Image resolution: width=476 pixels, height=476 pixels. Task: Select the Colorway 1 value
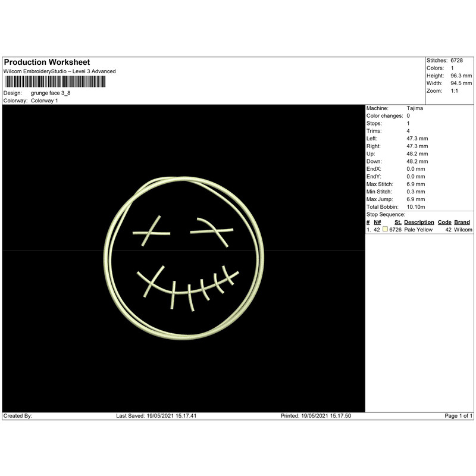click(x=44, y=101)
